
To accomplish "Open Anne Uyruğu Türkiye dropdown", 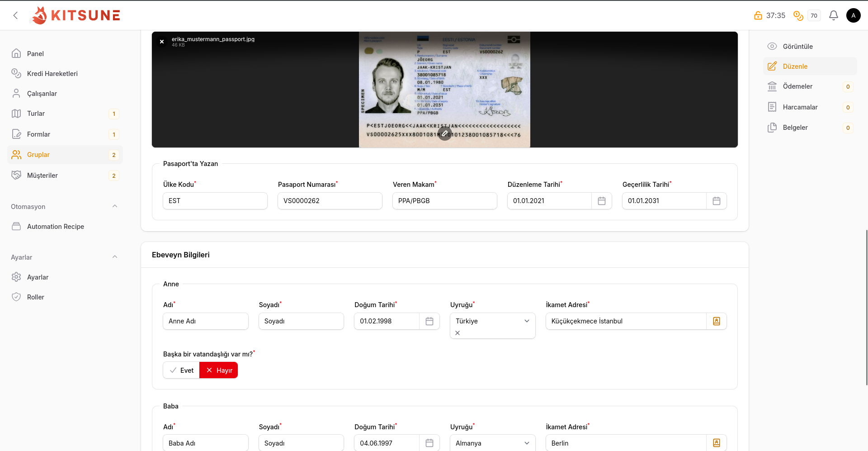I will click(493, 321).
